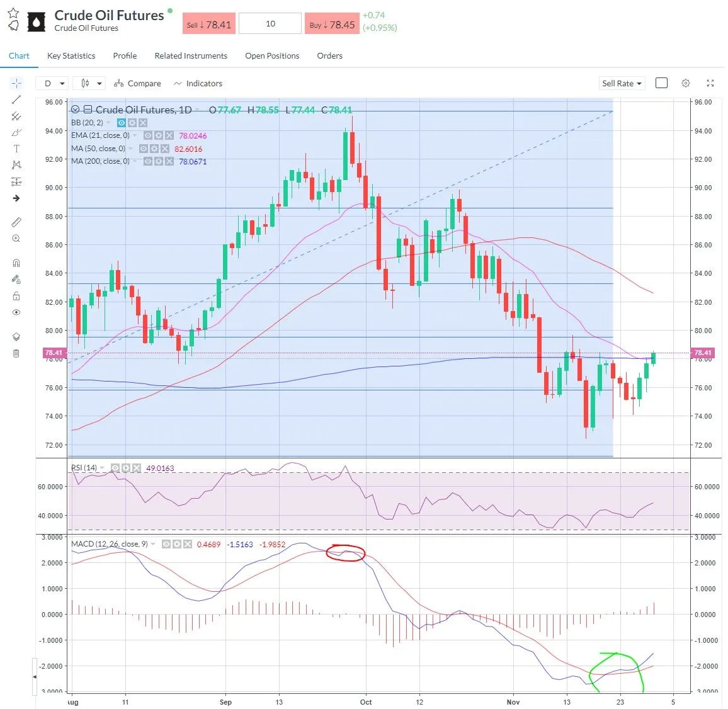
Task: Select the arrow drawing tool
Action: click(16, 197)
